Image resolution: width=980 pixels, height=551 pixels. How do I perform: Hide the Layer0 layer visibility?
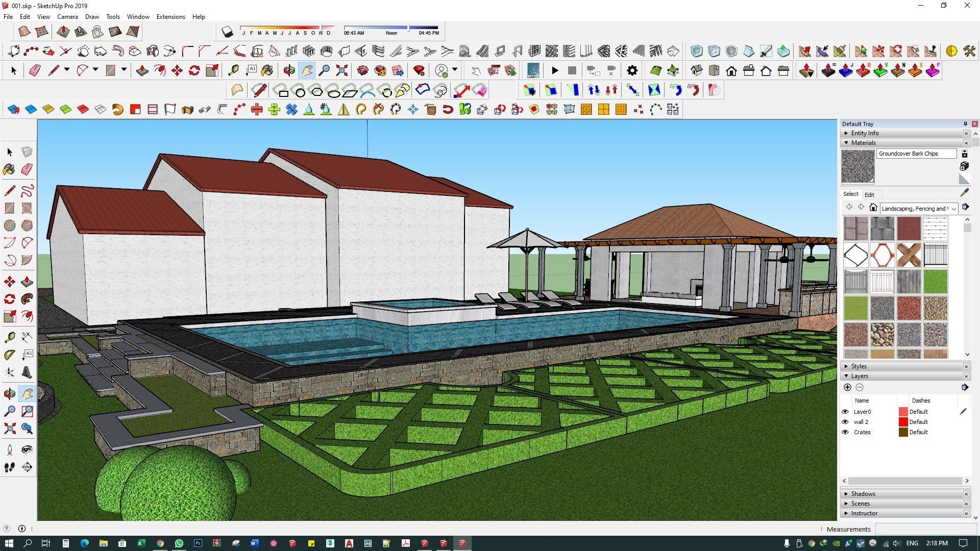(845, 412)
